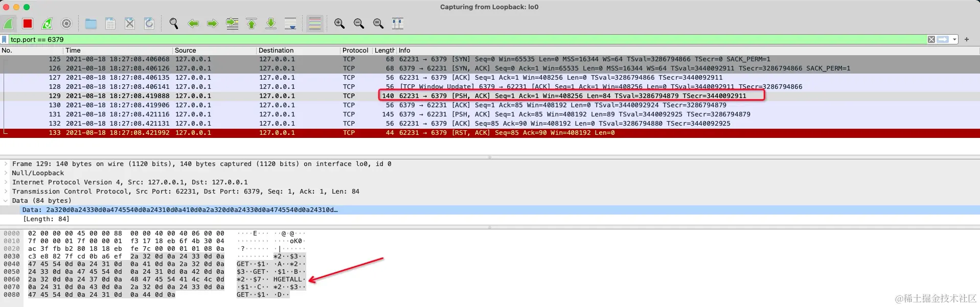Screen dimensions: 980x307
Task: Sort by the Source column header
Action: pos(215,50)
